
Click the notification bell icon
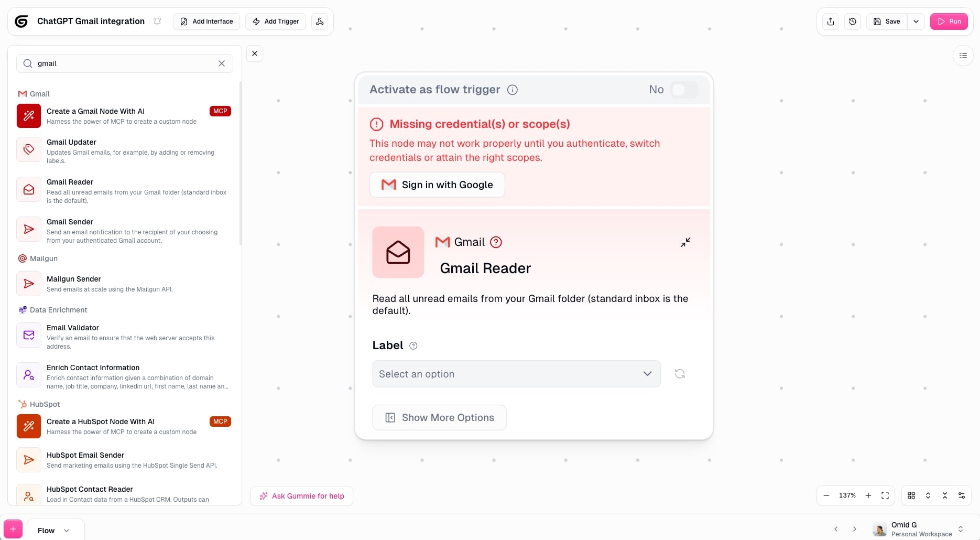[x=157, y=21]
